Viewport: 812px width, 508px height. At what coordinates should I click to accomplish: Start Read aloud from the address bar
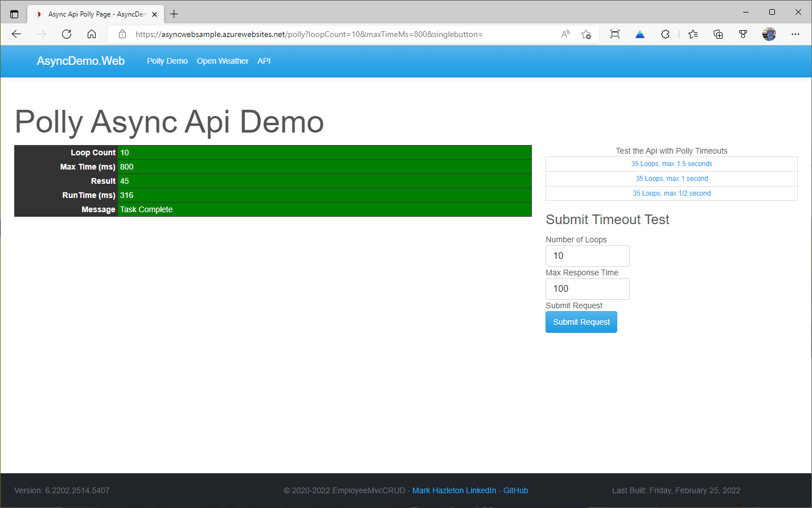coord(565,34)
